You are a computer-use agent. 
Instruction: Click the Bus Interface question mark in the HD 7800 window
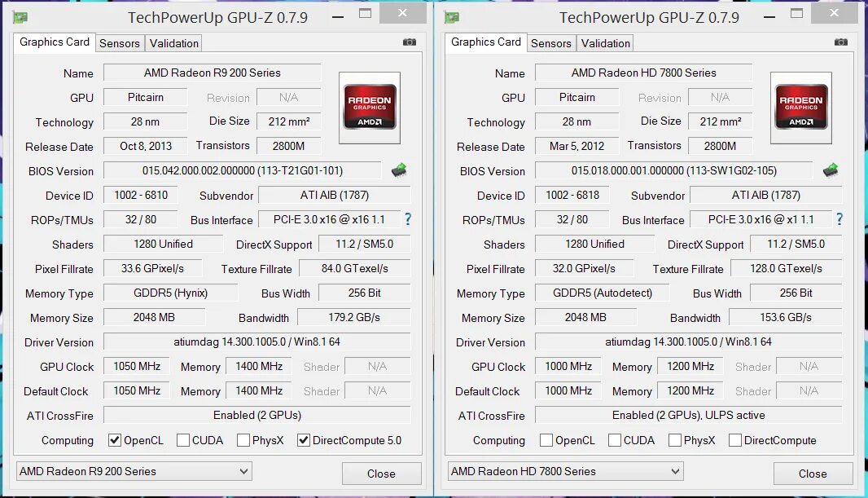840,219
